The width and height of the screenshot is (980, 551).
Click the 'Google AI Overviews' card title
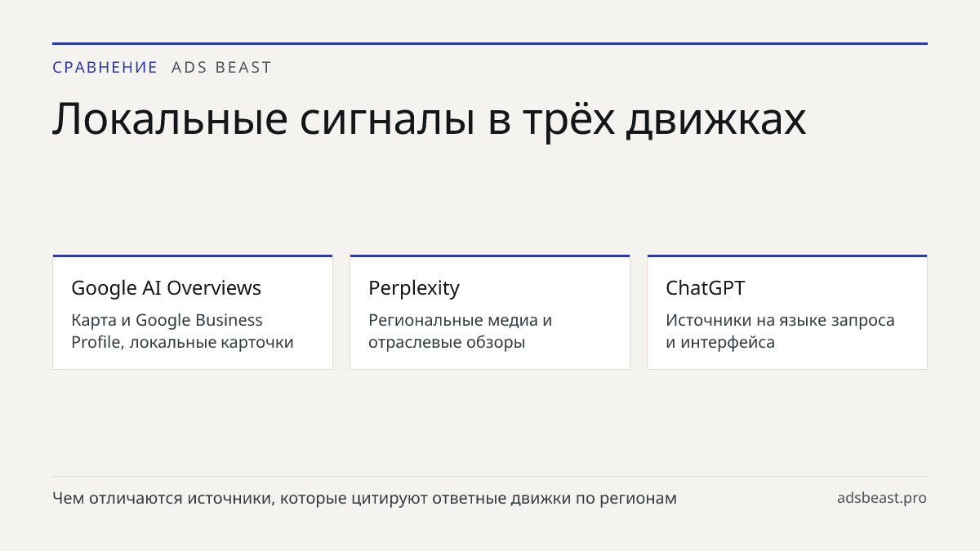(x=167, y=288)
